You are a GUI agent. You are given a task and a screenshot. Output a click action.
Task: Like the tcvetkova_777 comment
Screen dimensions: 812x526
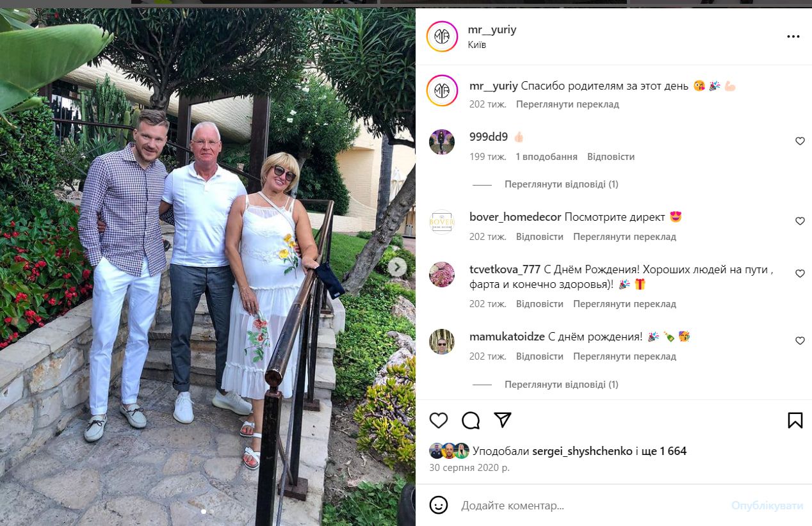tap(800, 274)
